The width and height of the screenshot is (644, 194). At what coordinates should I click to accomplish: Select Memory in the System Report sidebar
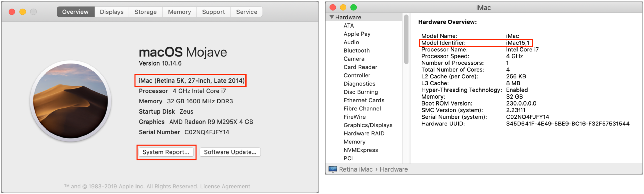(354, 142)
